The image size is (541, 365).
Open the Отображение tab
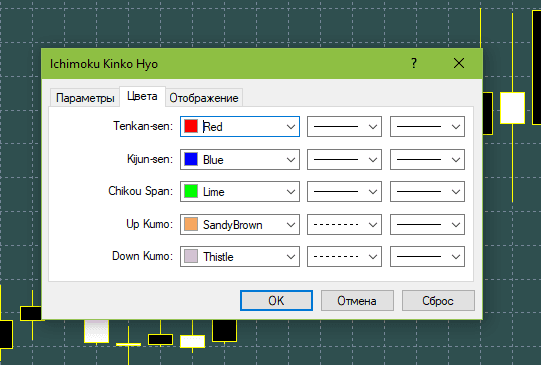(x=204, y=98)
